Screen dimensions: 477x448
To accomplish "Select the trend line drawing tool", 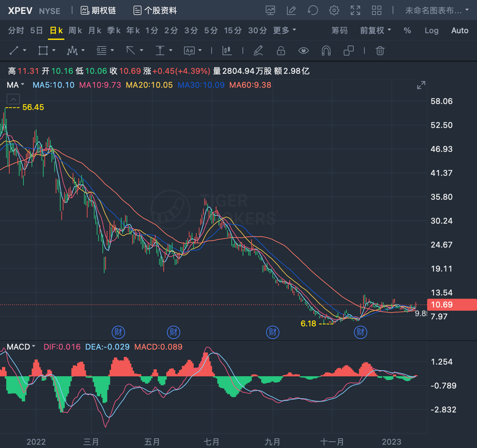I will (x=14, y=51).
